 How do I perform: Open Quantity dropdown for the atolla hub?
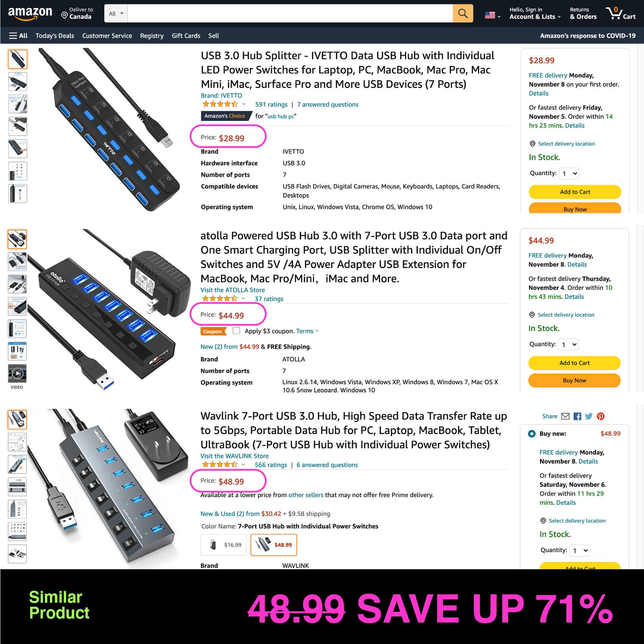pos(569,344)
